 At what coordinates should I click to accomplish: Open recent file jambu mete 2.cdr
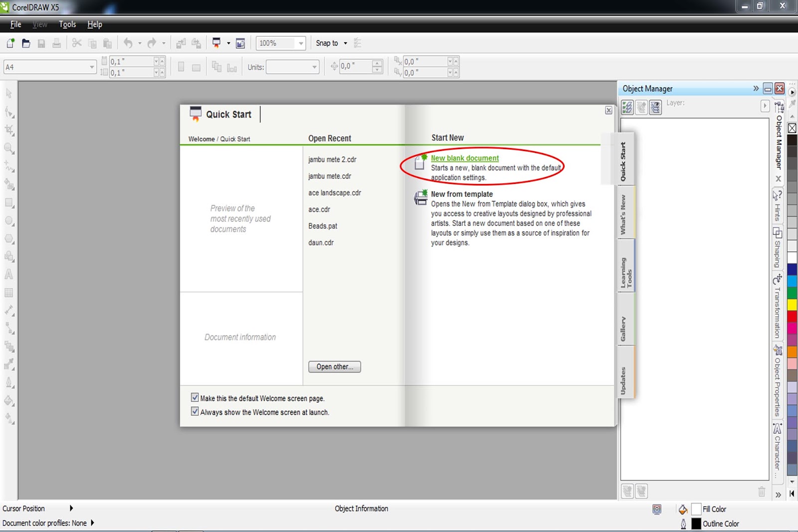click(x=332, y=160)
